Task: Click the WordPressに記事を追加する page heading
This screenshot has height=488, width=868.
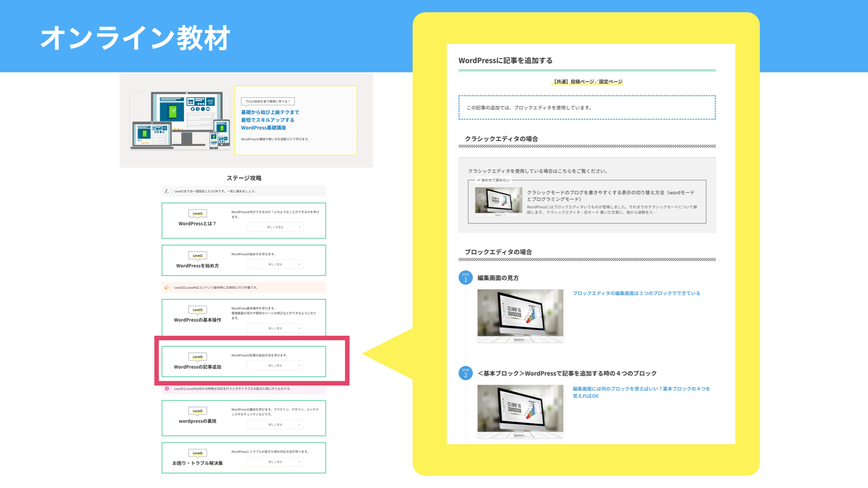Action: pos(505,61)
